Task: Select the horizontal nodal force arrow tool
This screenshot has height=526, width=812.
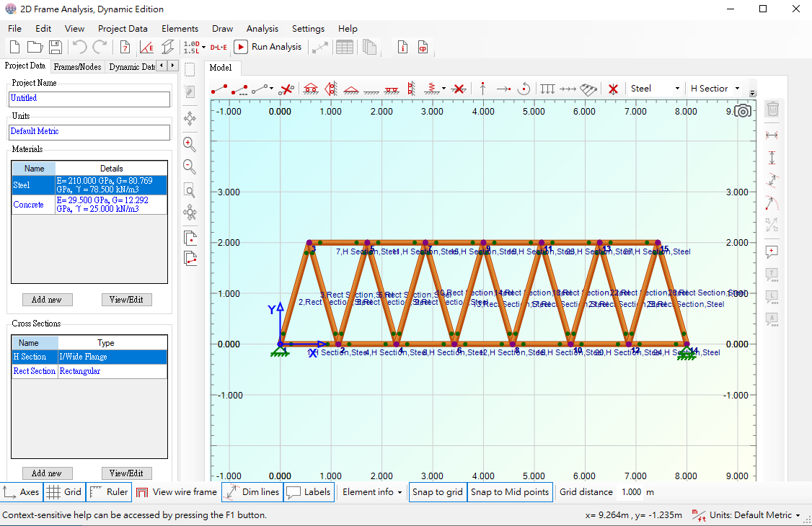Action: tap(503, 89)
